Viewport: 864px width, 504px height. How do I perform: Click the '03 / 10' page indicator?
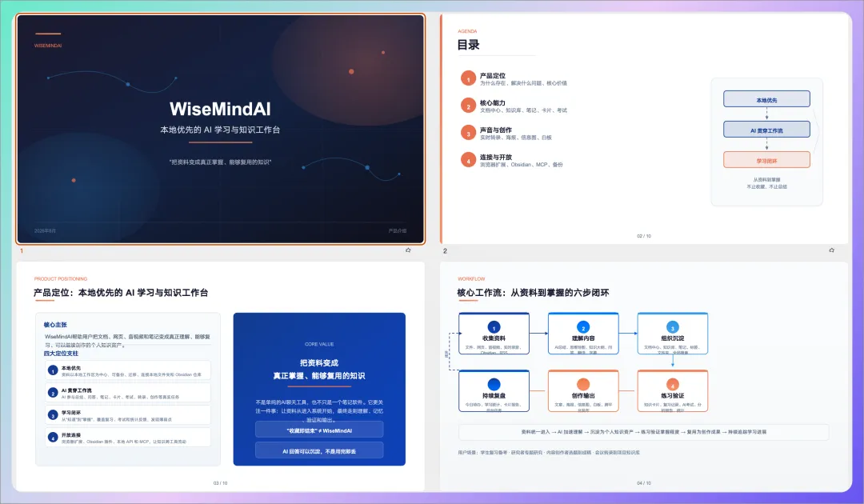click(221, 483)
